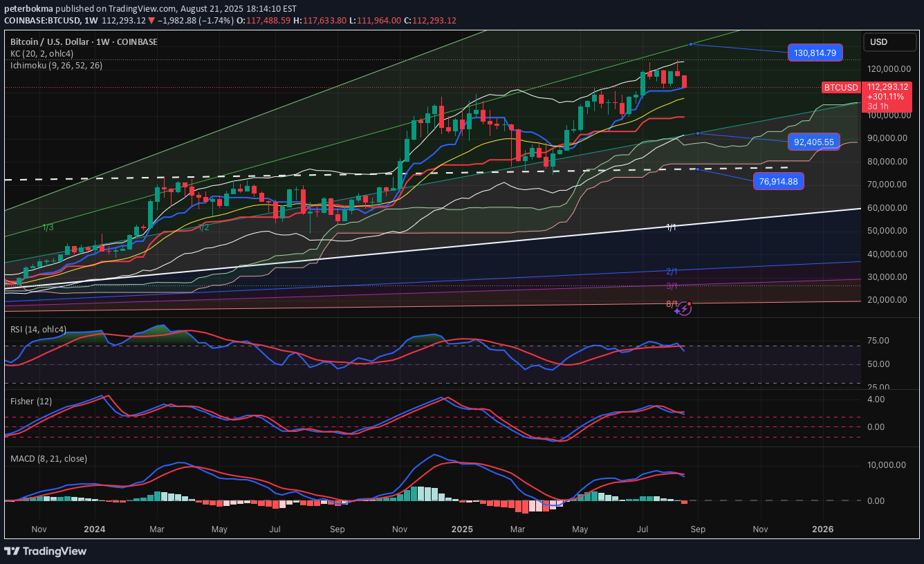Click the 20,000.00 price axis label
Image resolution: width=924 pixels, height=564 pixels.
pyautogui.click(x=888, y=300)
